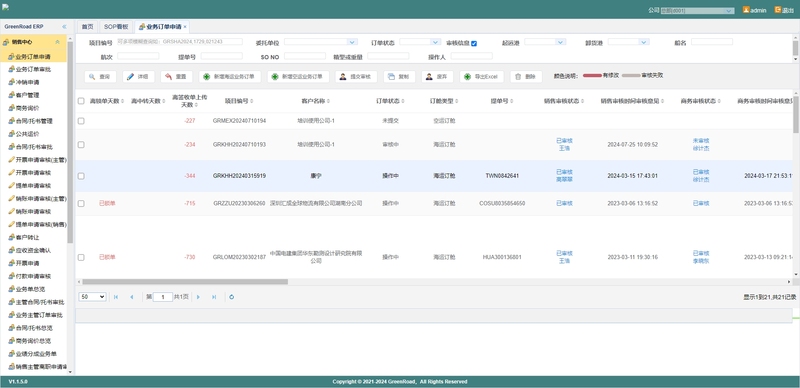
Task: Click 已审核 王浩 link in row GRKHH20240710193
Action: 564,144
